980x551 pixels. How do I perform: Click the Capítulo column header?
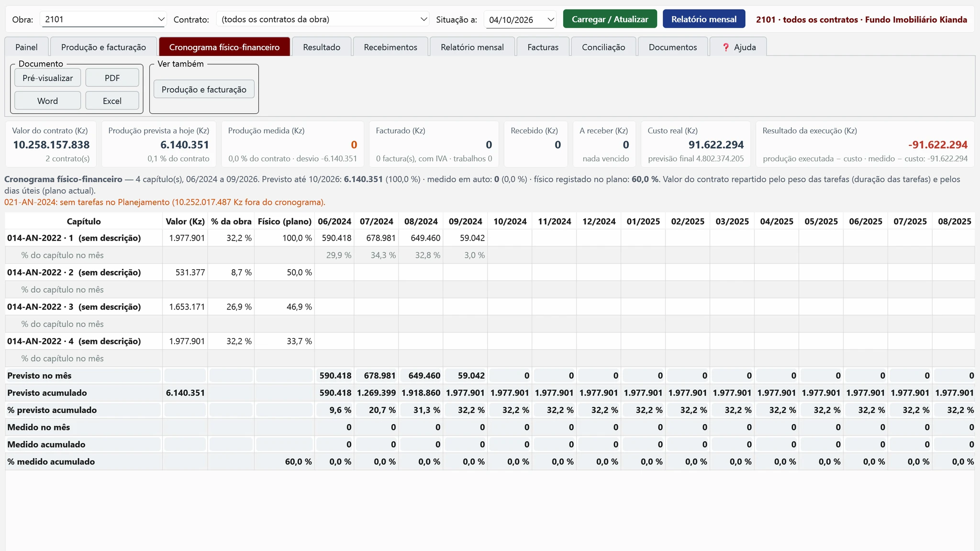(x=84, y=221)
